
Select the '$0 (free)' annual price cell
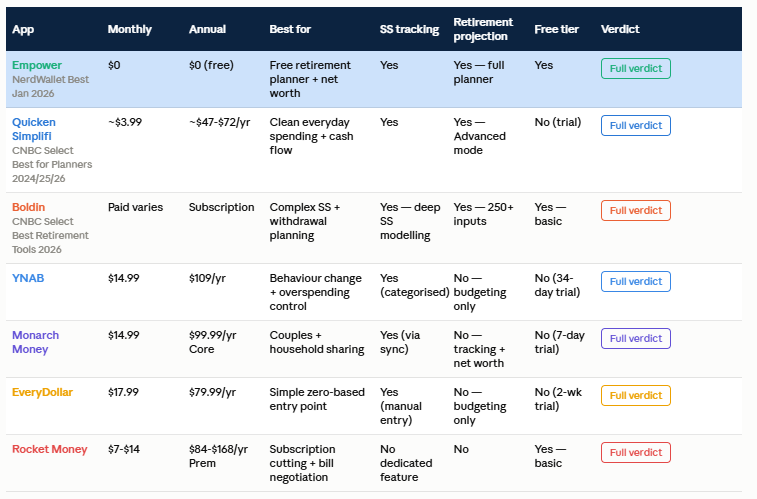(211, 65)
